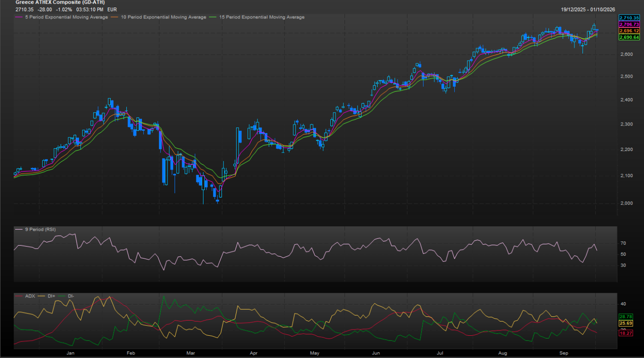Click the magenta 2,706.73 EMA value tag
644x358 pixels.
pyautogui.click(x=629, y=24)
